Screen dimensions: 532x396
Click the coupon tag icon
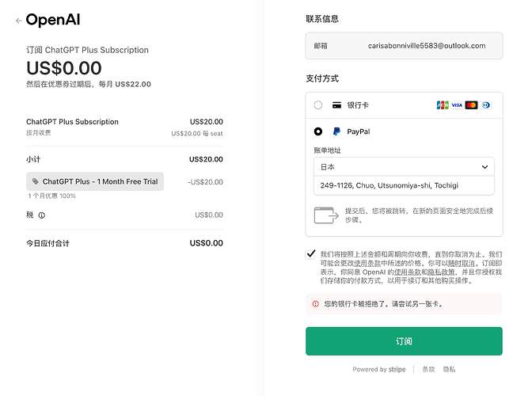click(x=36, y=181)
